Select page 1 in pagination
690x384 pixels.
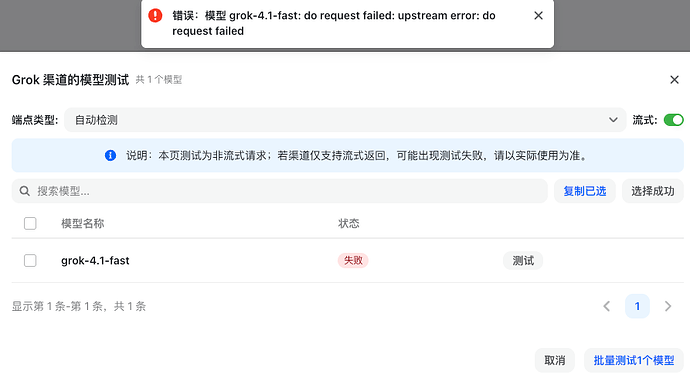[x=637, y=306]
